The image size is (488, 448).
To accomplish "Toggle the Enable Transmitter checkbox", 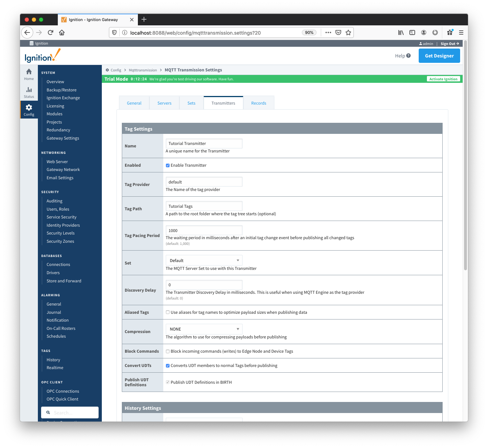I will (x=168, y=165).
